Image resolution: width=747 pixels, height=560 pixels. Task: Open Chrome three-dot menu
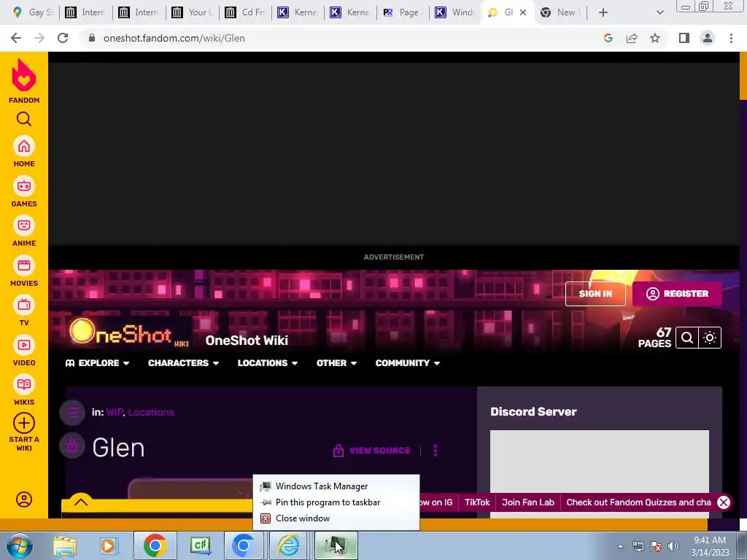pyautogui.click(x=731, y=38)
